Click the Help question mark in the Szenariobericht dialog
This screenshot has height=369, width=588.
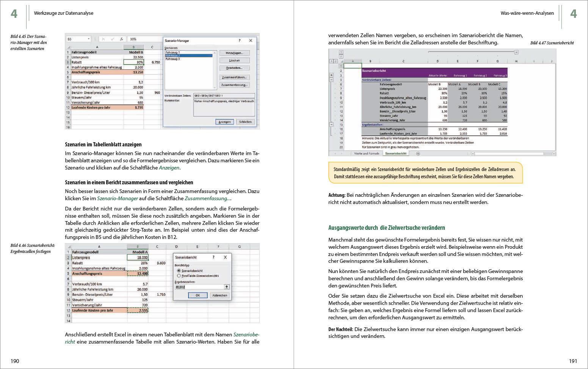[213, 258]
